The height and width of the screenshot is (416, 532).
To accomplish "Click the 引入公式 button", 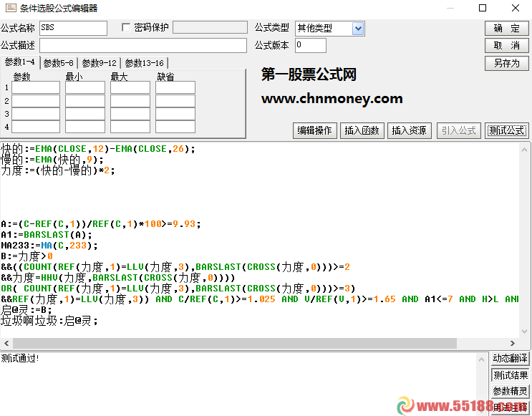I will (x=459, y=130).
